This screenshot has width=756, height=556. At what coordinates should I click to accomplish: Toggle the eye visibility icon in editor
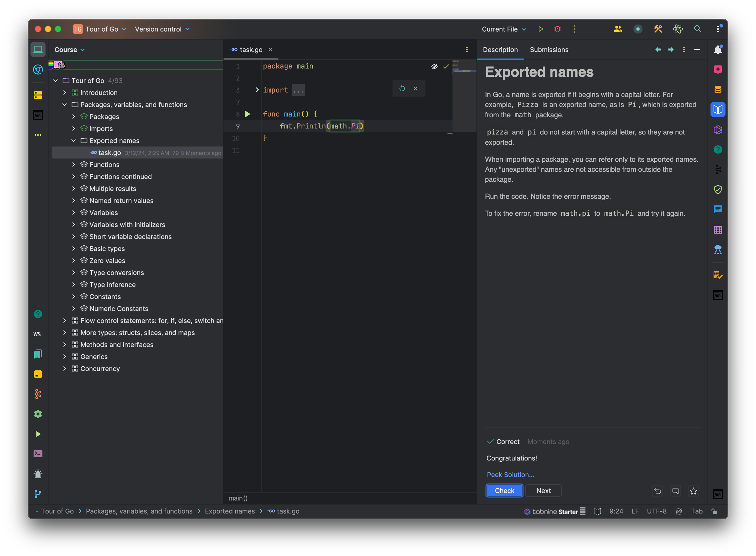[x=434, y=67]
